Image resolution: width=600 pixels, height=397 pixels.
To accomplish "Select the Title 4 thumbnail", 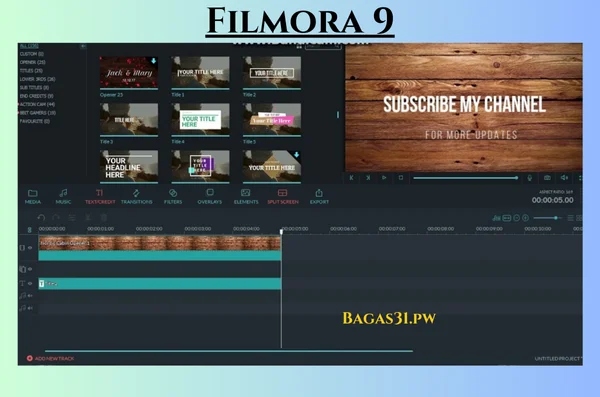I will (200, 119).
